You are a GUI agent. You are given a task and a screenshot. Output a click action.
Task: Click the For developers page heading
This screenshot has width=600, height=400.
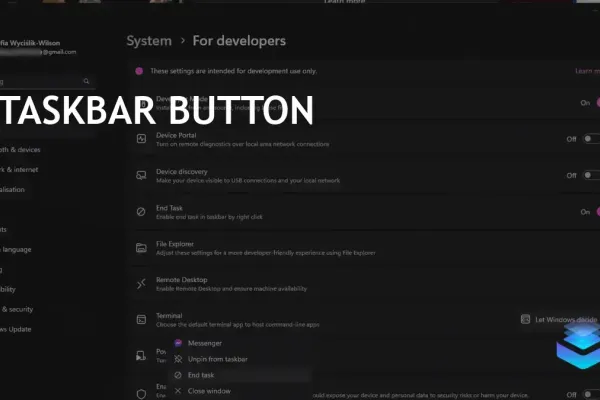[239, 41]
